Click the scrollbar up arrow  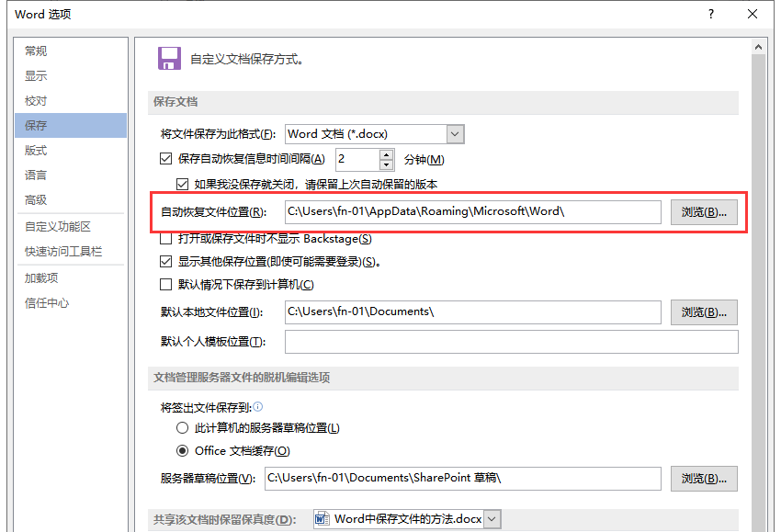758,47
